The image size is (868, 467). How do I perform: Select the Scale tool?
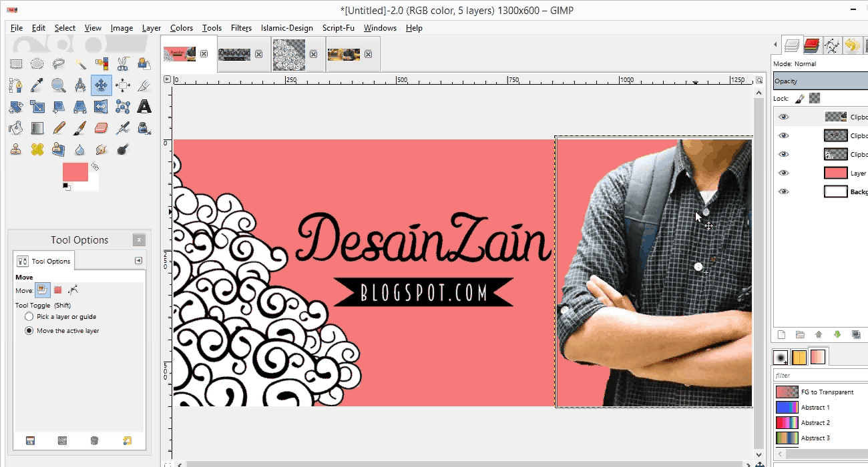coord(37,107)
